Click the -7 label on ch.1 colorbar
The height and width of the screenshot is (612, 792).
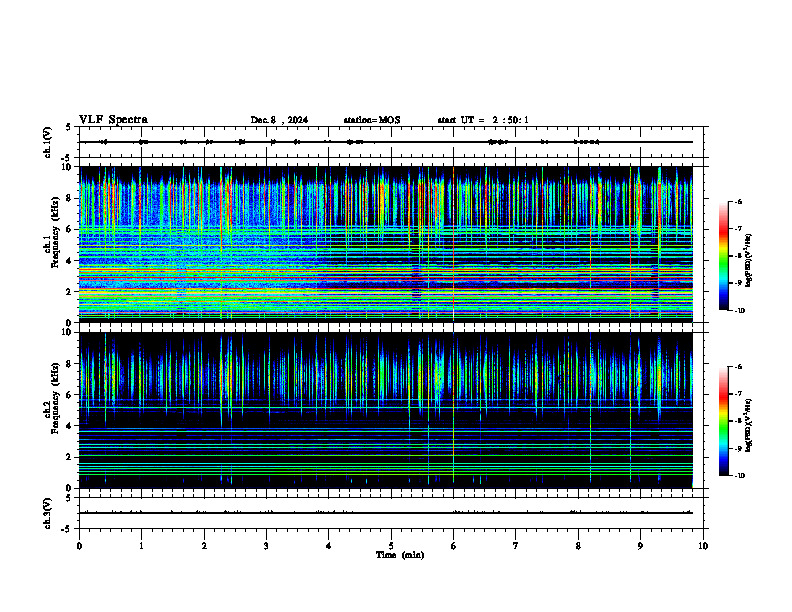[x=738, y=229]
